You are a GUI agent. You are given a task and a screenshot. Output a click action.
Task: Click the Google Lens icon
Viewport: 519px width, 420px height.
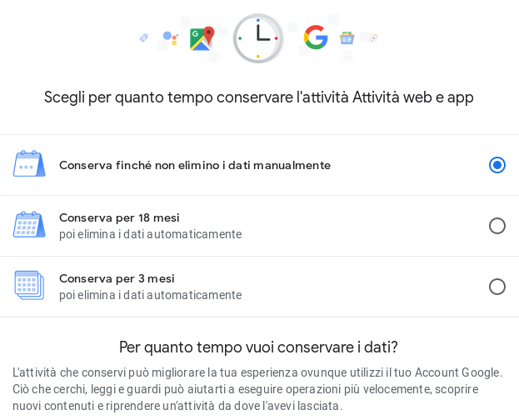coord(374,37)
